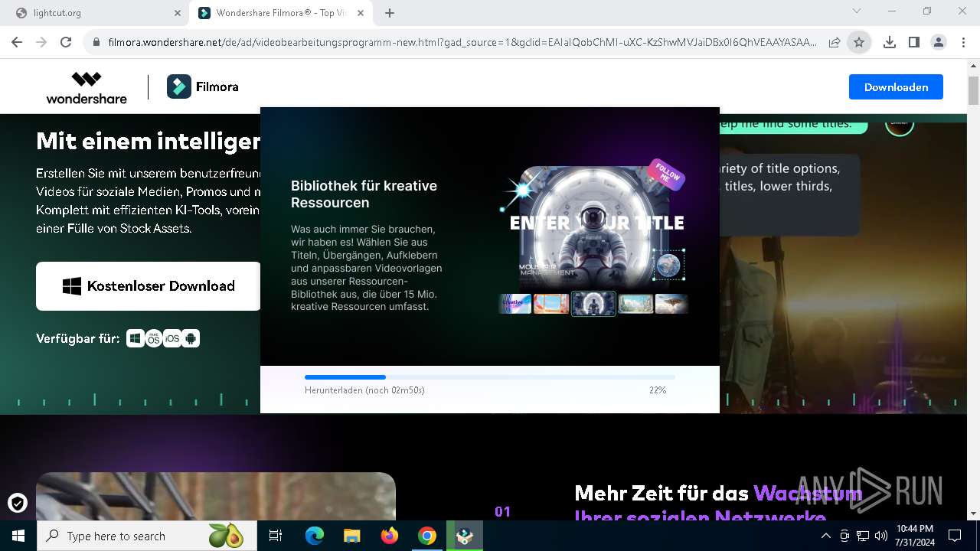This screenshot has height=551, width=980.
Task: Click the selected astronaut thumbnail
Action: coord(593,304)
